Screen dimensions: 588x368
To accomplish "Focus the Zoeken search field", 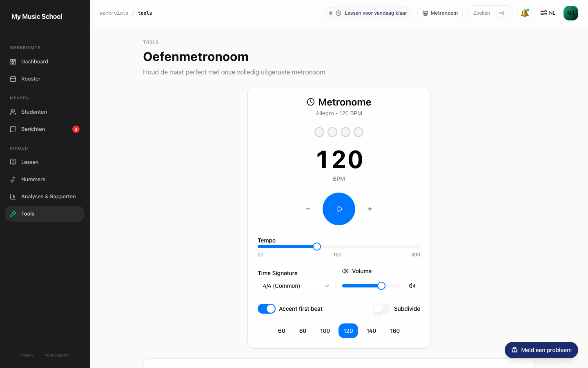I will pyautogui.click(x=490, y=13).
